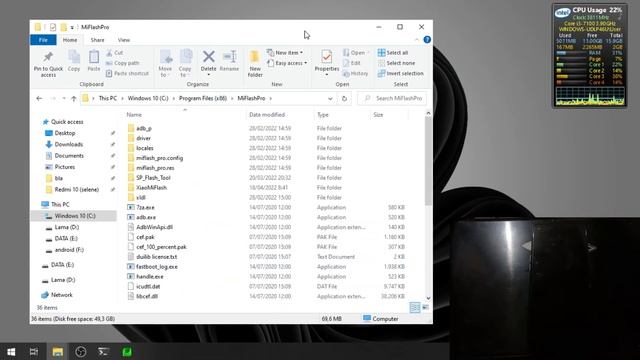Open Explorer Help question mark icon
Image resolution: width=640 pixels, height=360 pixels.
pyautogui.click(x=427, y=40)
